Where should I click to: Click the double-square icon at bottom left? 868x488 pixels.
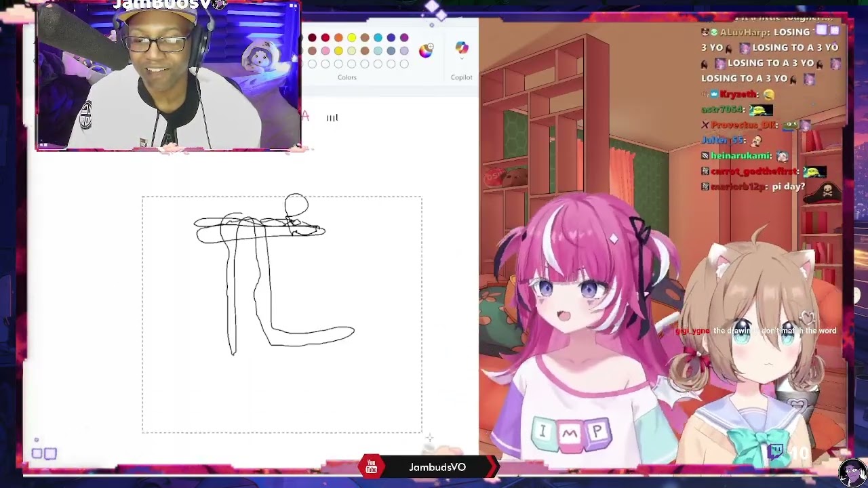click(x=44, y=453)
